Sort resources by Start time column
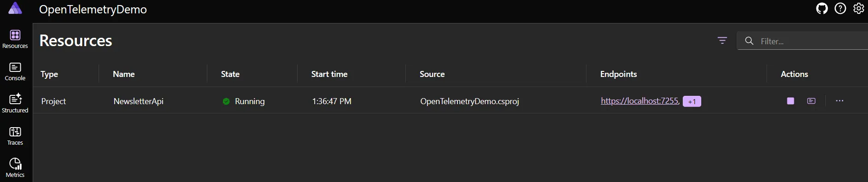The width and height of the screenshot is (868, 182). click(329, 74)
